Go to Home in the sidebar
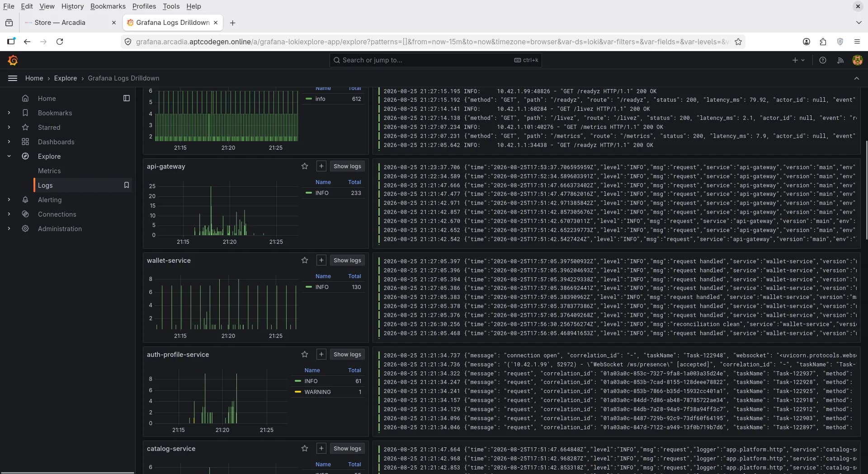Image resolution: width=868 pixels, height=474 pixels. click(47, 99)
